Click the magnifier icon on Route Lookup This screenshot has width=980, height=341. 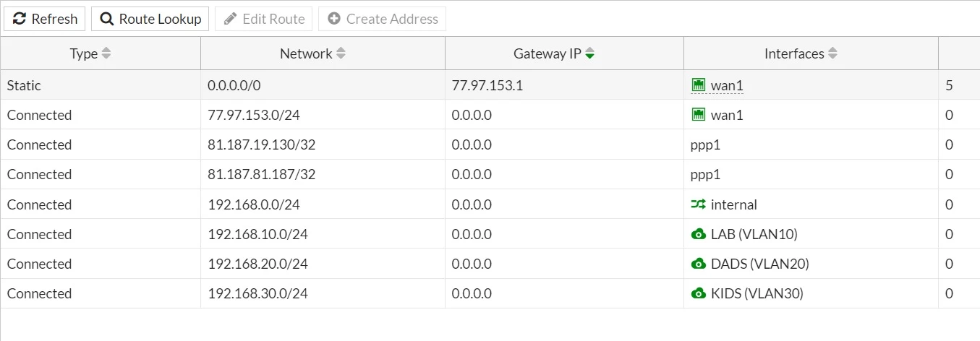click(x=107, y=19)
